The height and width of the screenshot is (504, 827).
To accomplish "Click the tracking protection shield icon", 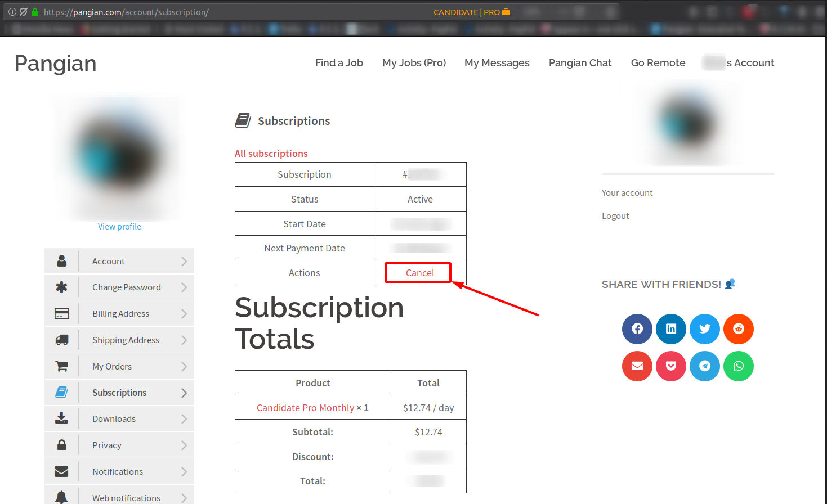I will pyautogui.click(x=24, y=12).
